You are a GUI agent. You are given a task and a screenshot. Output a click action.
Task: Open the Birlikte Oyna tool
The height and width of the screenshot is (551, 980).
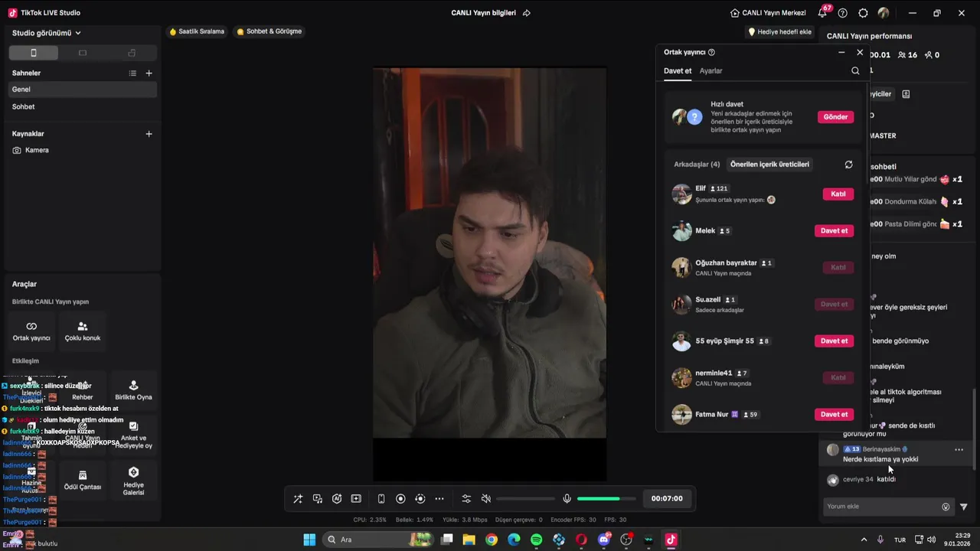pos(133,390)
